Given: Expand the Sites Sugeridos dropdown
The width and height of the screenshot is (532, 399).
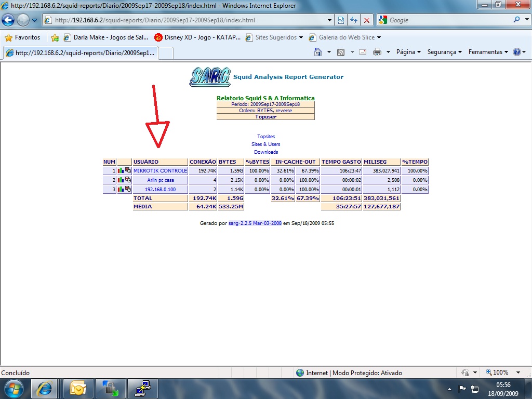Looking at the screenshot, I should point(301,37).
